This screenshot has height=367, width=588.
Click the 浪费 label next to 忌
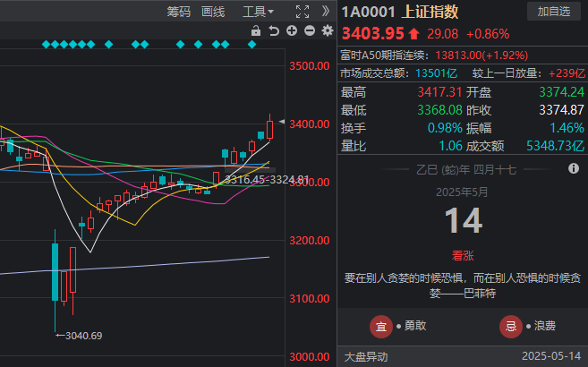544,326
